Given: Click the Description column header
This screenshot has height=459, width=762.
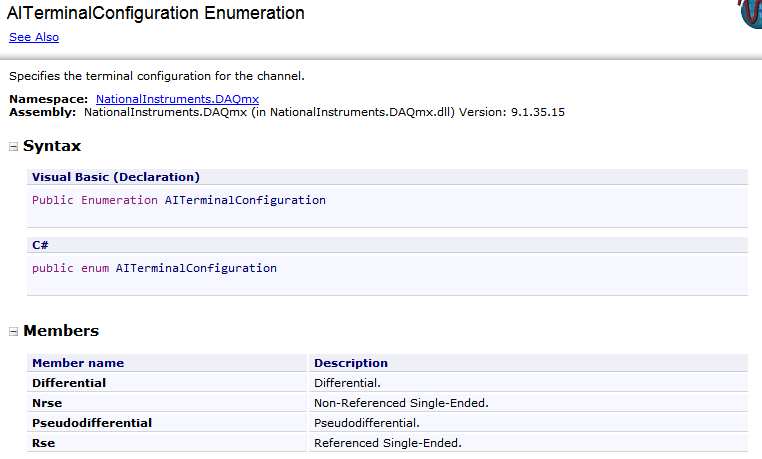Looking at the screenshot, I should (x=351, y=363).
